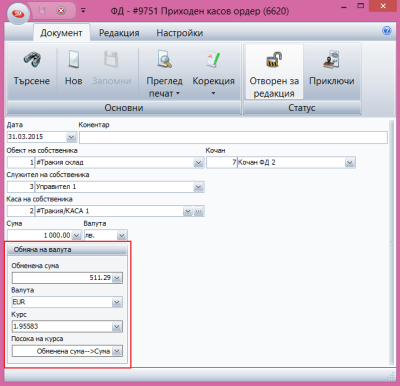Maximize the window
This screenshot has width=400, height=386.
pyautogui.click(x=361, y=6)
